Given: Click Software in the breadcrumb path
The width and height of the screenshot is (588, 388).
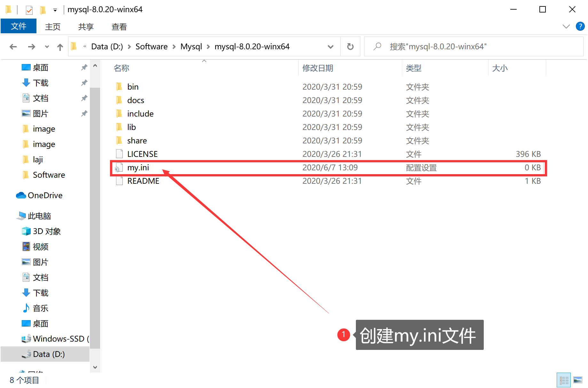Looking at the screenshot, I should click(x=152, y=47).
